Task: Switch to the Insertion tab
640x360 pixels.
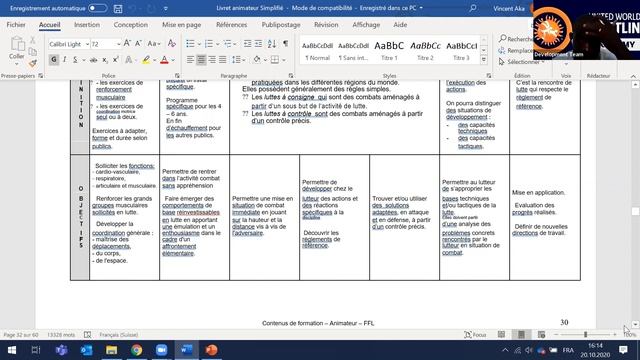Action: [x=87, y=25]
